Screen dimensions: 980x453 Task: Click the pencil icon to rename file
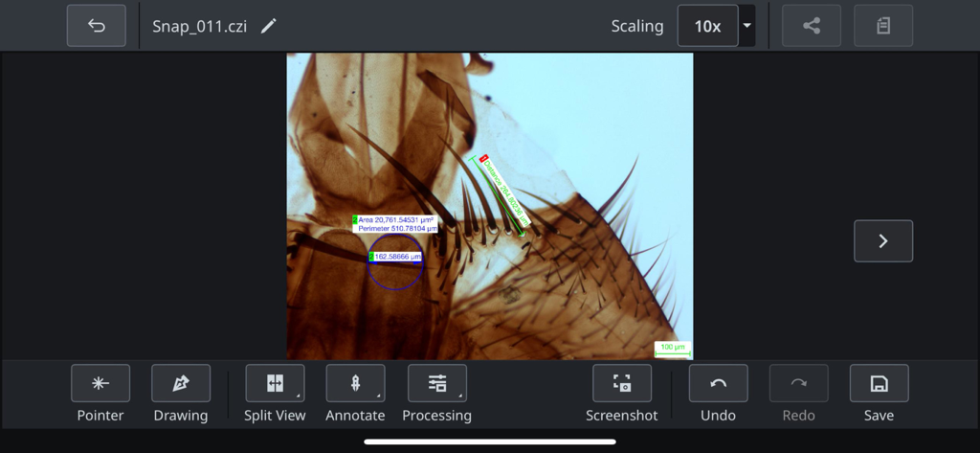269,26
